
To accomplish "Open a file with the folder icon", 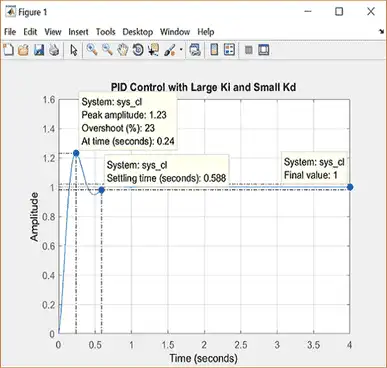I will coord(23,50).
